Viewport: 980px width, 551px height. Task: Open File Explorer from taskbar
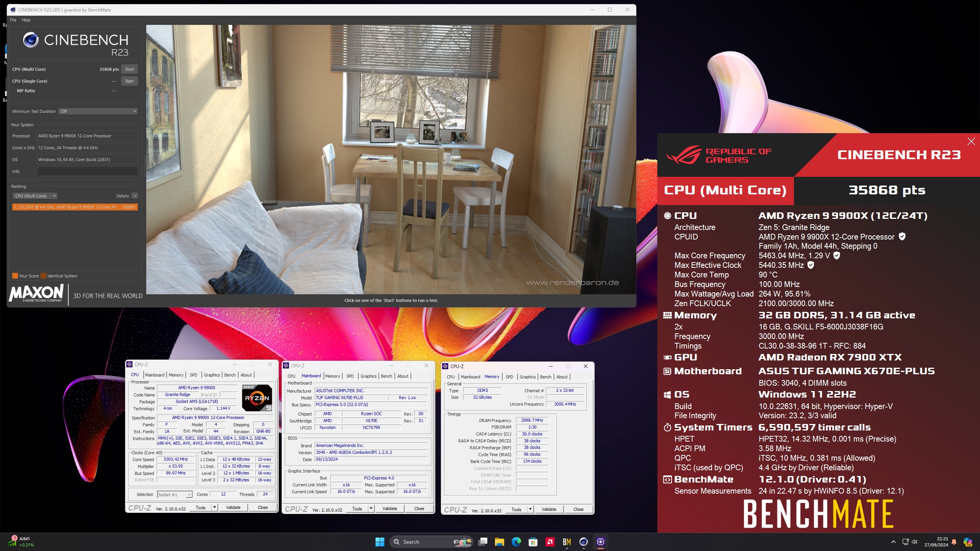(x=499, y=542)
